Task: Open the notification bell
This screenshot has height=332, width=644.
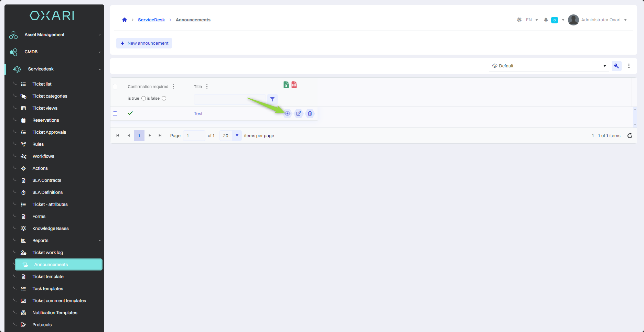Action: (x=546, y=20)
